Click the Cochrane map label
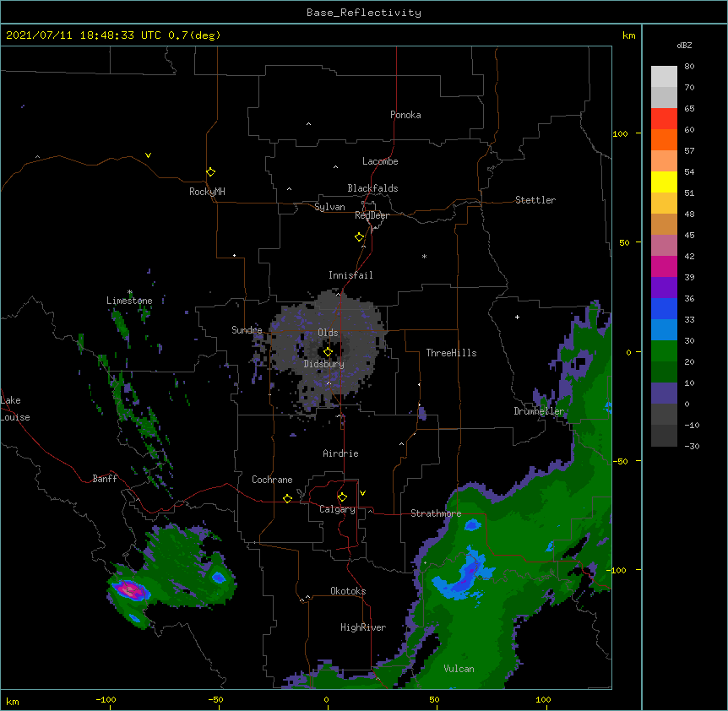Image resolution: width=728 pixels, height=711 pixels. click(272, 480)
